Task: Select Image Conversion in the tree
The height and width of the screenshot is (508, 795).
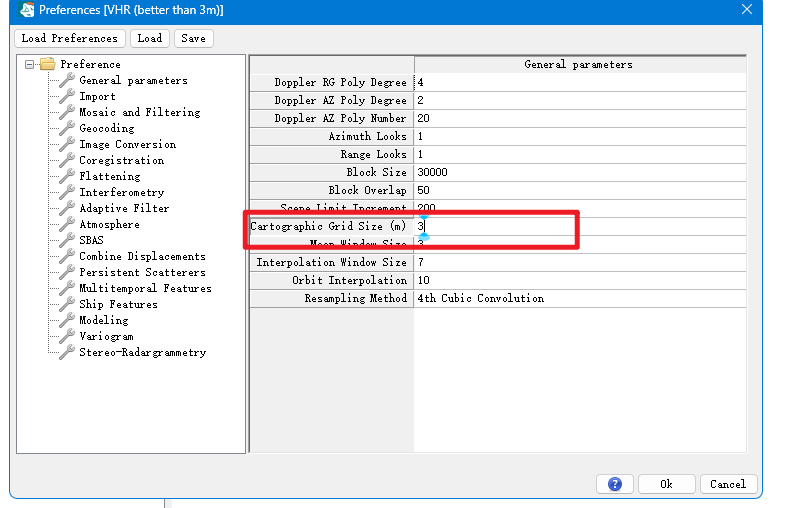Action: coord(128,144)
